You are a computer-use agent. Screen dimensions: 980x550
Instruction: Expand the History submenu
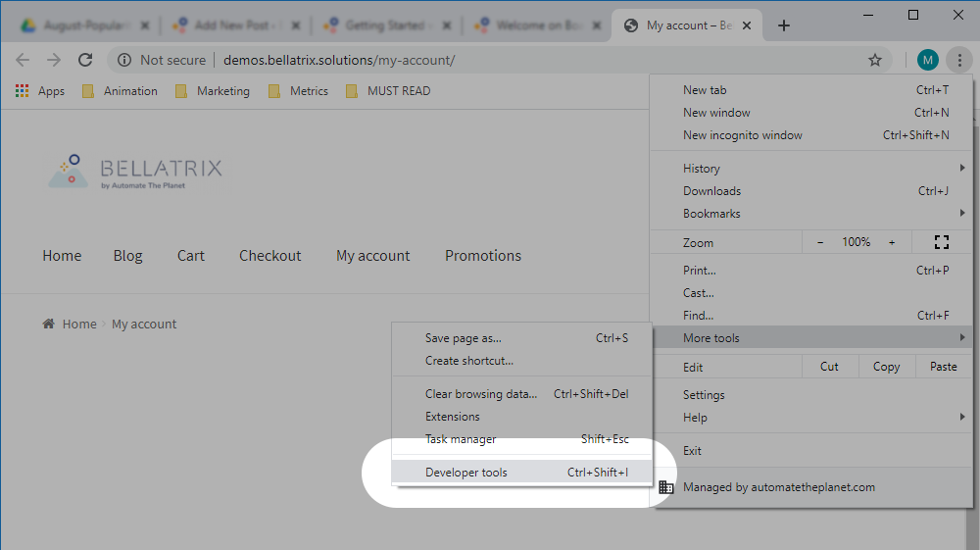coord(811,168)
